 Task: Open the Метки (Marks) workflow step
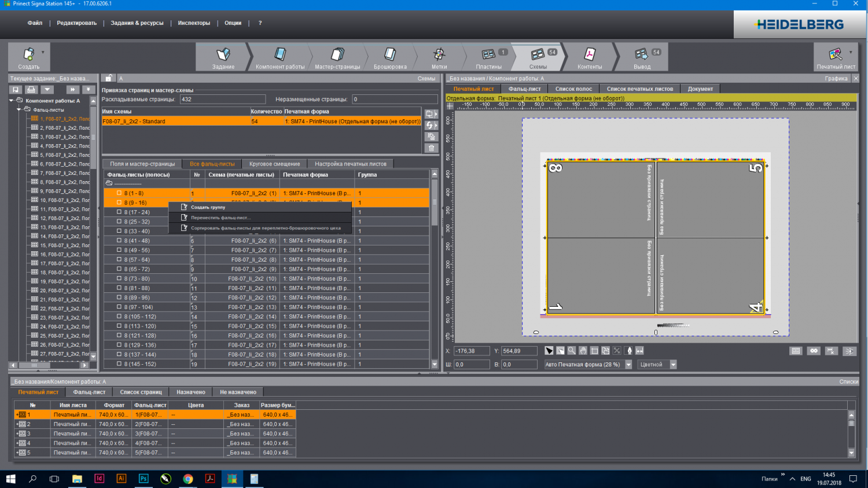tap(439, 57)
